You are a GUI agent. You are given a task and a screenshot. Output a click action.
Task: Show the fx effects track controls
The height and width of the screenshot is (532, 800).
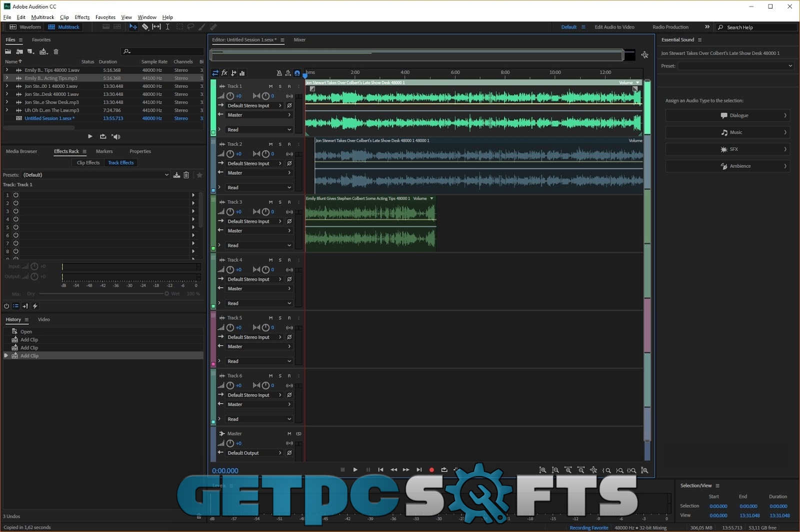coord(224,73)
